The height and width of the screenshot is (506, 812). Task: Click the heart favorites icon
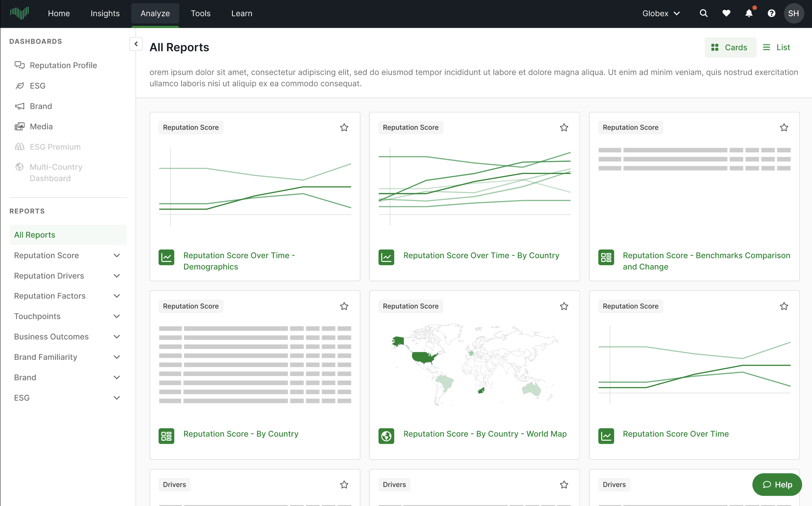pyautogui.click(x=726, y=13)
